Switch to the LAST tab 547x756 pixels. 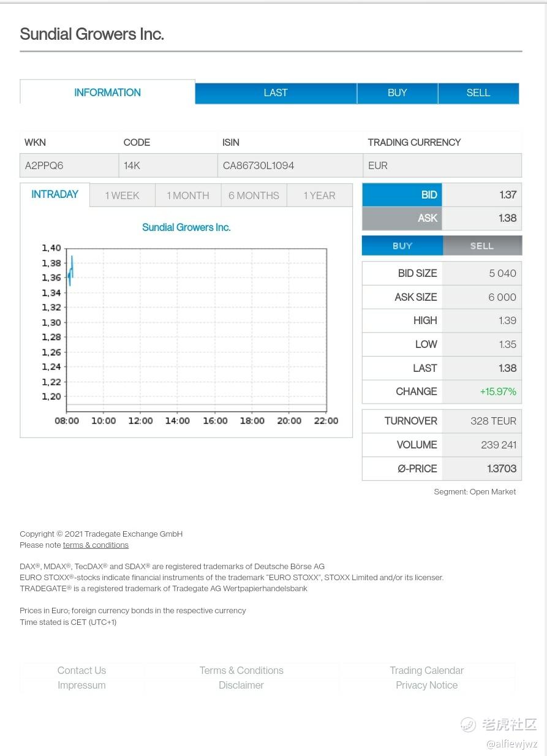pyautogui.click(x=276, y=93)
